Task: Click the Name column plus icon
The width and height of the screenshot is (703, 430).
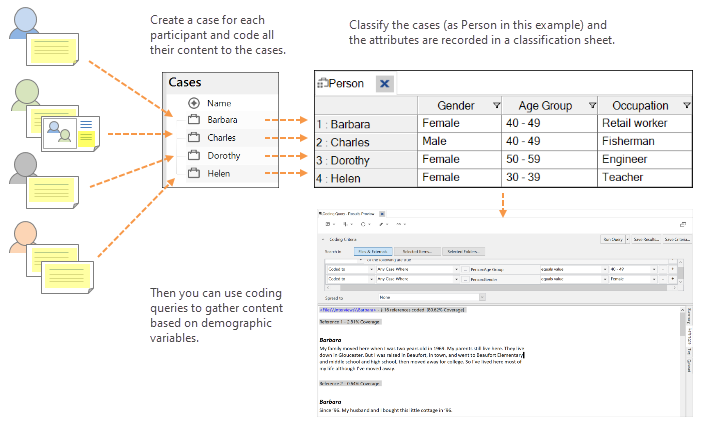Action: (x=194, y=103)
